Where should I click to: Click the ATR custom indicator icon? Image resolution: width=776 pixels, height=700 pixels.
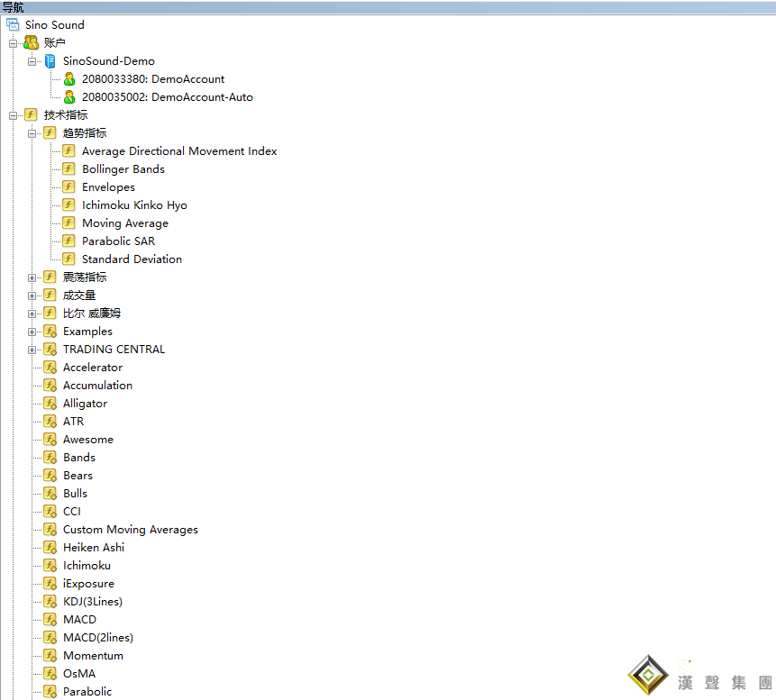(x=50, y=421)
